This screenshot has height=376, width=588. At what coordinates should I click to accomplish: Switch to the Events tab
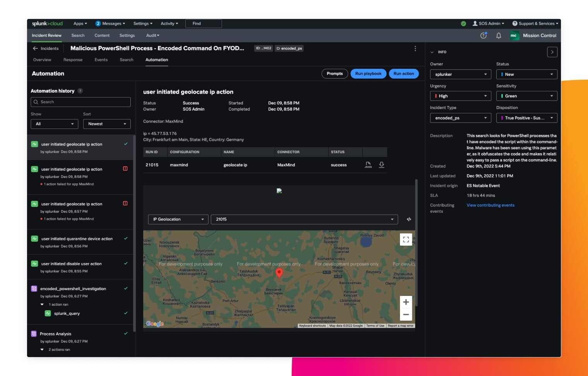point(101,60)
